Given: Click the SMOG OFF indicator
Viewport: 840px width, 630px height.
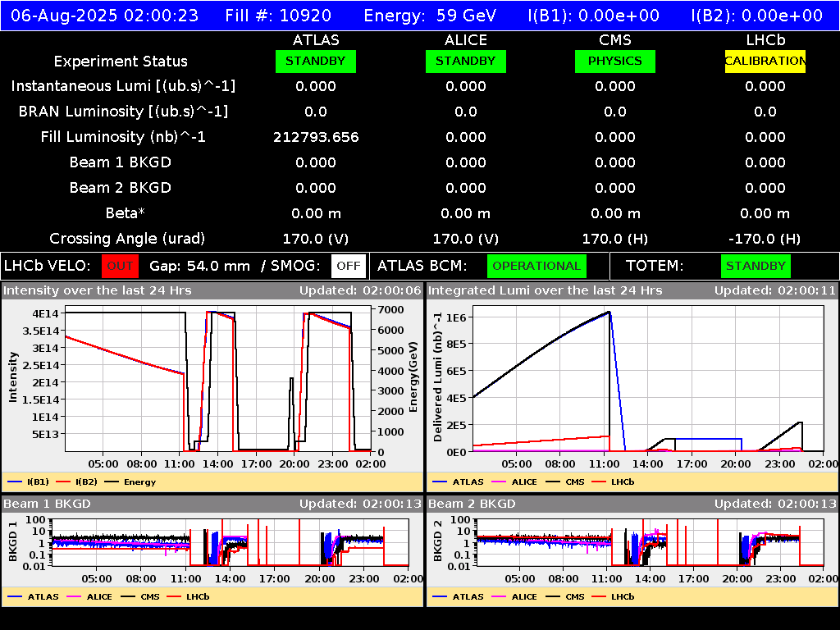Looking at the screenshot, I should click(348, 266).
